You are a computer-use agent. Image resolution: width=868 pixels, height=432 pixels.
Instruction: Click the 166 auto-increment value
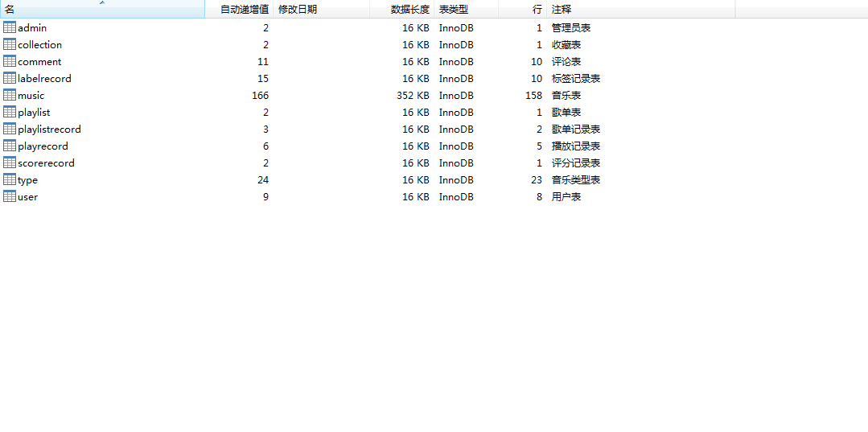pos(260,95)
